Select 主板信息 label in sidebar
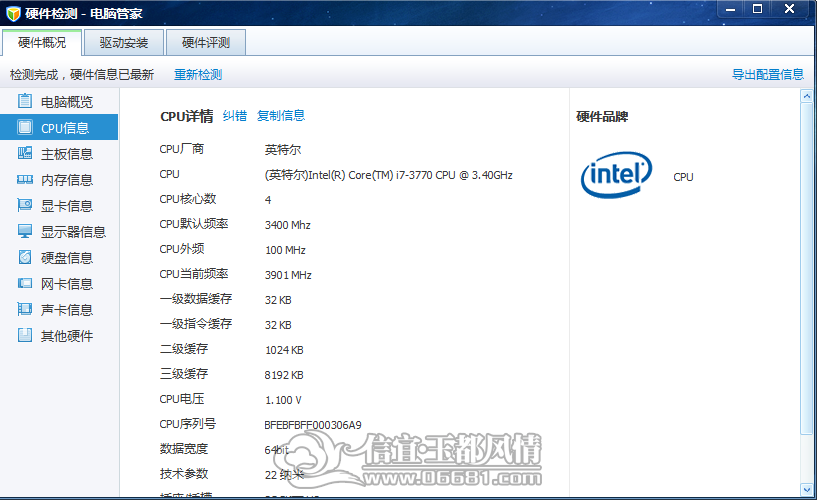 [x=67, y=154]
